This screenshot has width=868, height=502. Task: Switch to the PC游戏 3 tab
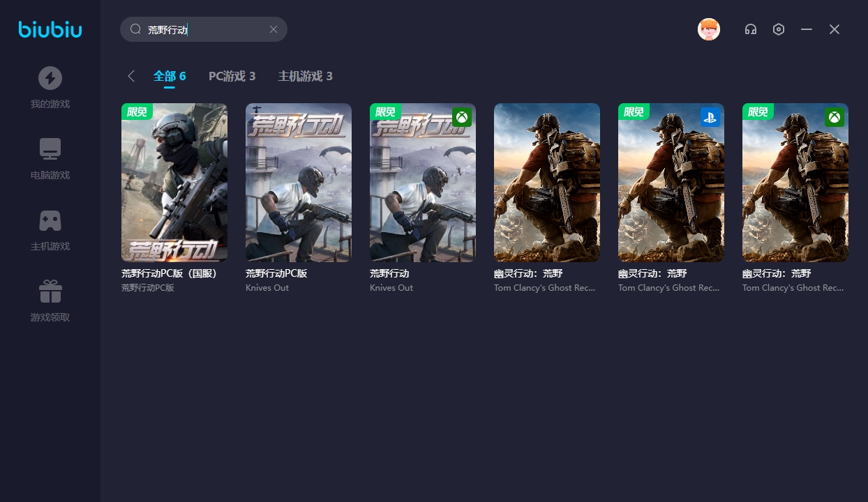coord(232,76)
